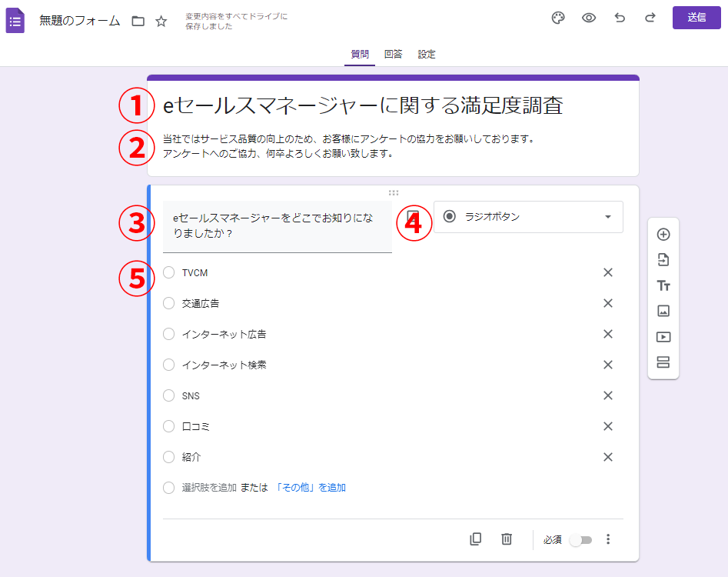The height and width of the screenshot is (577, 728).
Task: Click the 送信 send button
Action: pyautogui.click(x=696, y=18)
